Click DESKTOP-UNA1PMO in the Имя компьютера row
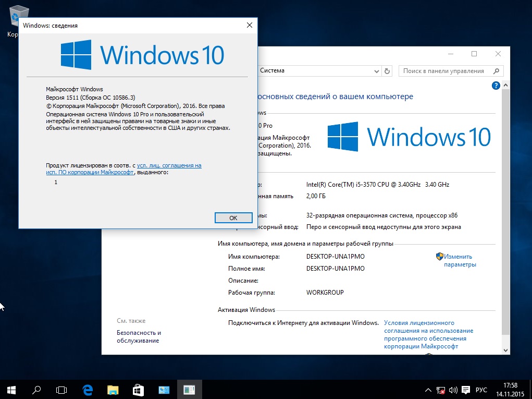 click(x=335, y=257)
